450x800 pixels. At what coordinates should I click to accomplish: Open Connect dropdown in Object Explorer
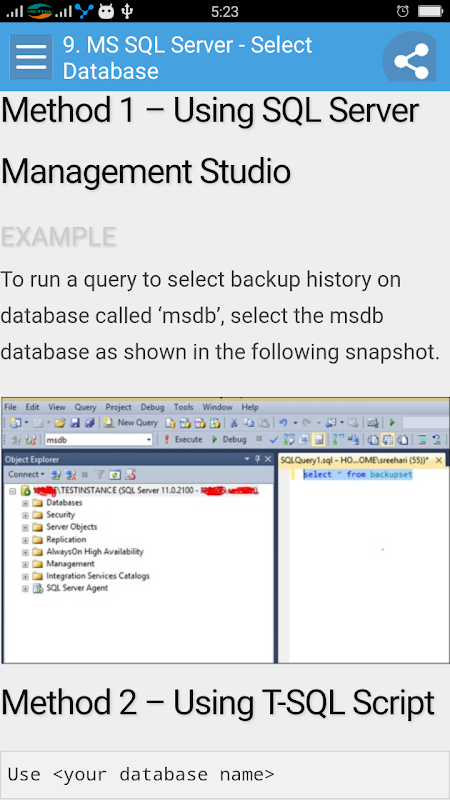pos(26,474)
